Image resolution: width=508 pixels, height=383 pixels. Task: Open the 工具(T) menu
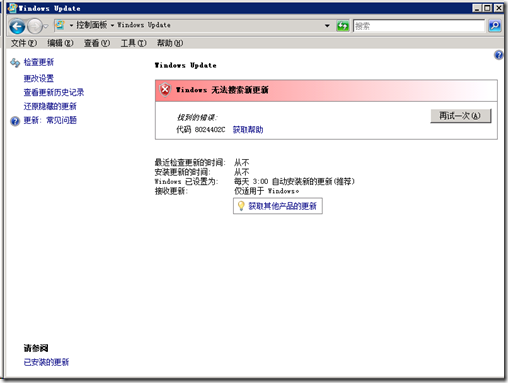pos(133,43)
